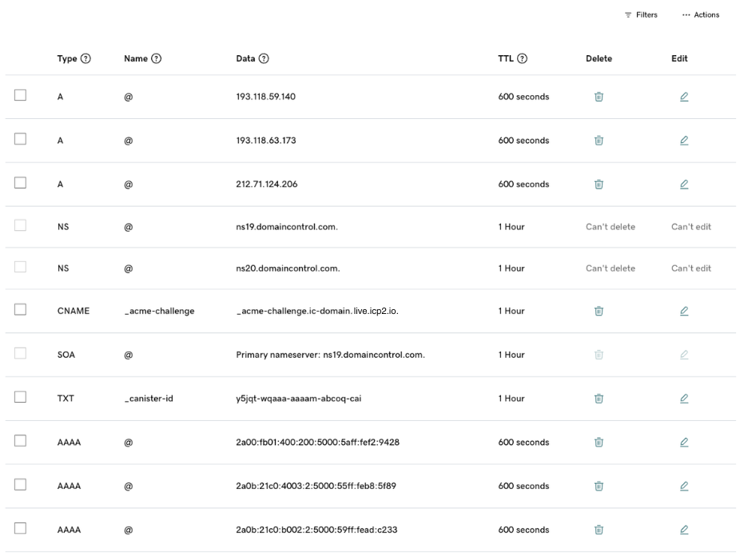Open the Actions menu
Screen dimensions: 740x560
[x=703, y=14]
